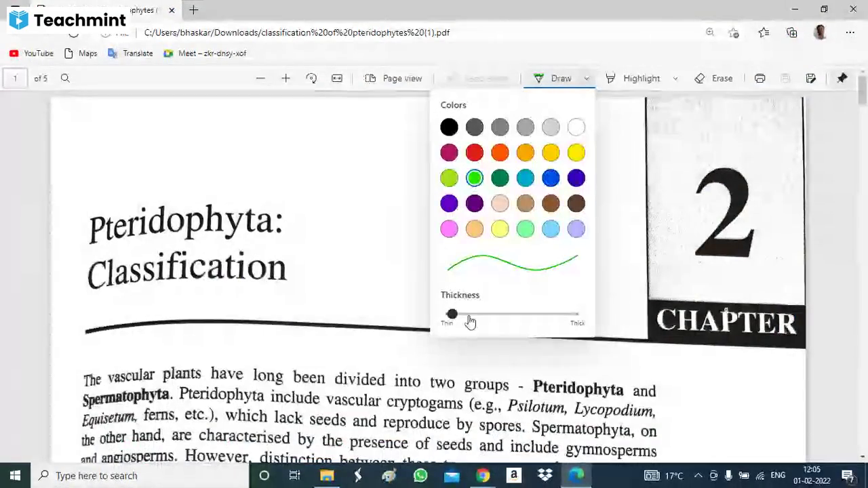Expand the Highlight options dropdown arrow
The height and width of the screenshot is (488, 868).
click(x=675, y=79)
